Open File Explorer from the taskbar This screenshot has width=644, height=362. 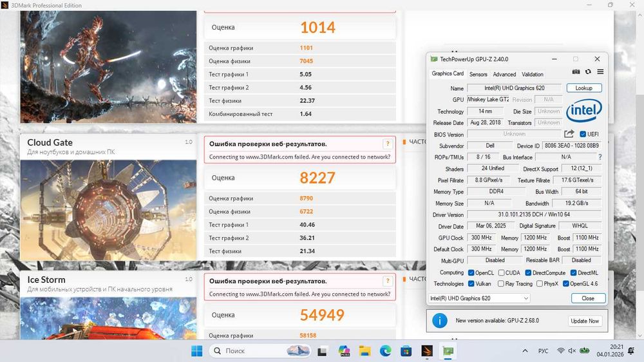pos(365,351)
